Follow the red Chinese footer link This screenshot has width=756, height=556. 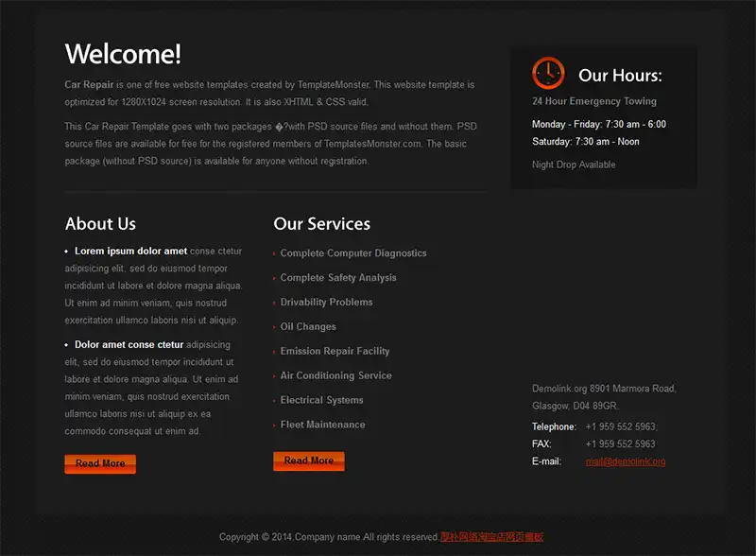point(491,537)
